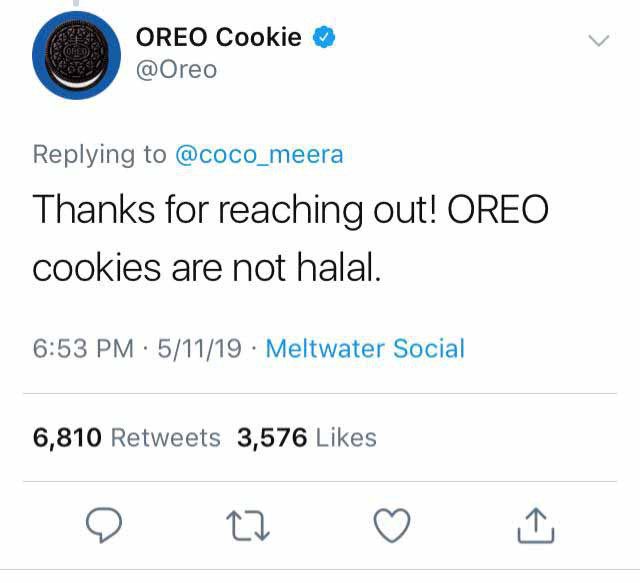Image resolution: width=640 pixels, height=583 pixels.
Task: Tap the retweet arrows icon
Action: coord(248,527)
